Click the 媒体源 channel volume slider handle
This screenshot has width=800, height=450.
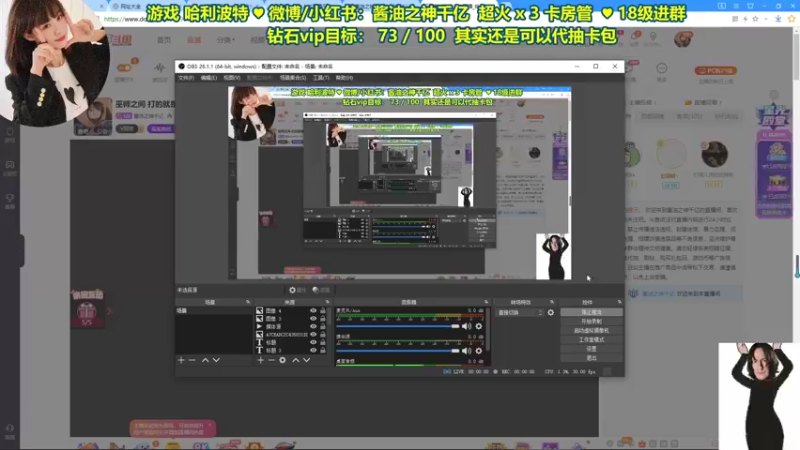click(455, 351)
